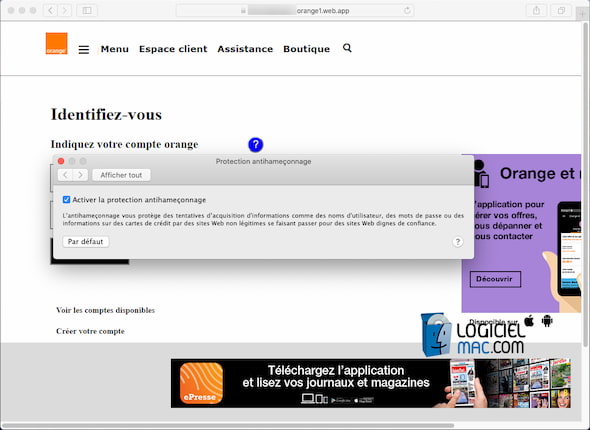590x430 pixels.
Task: Click the Par défaut button
Action: 85,242
